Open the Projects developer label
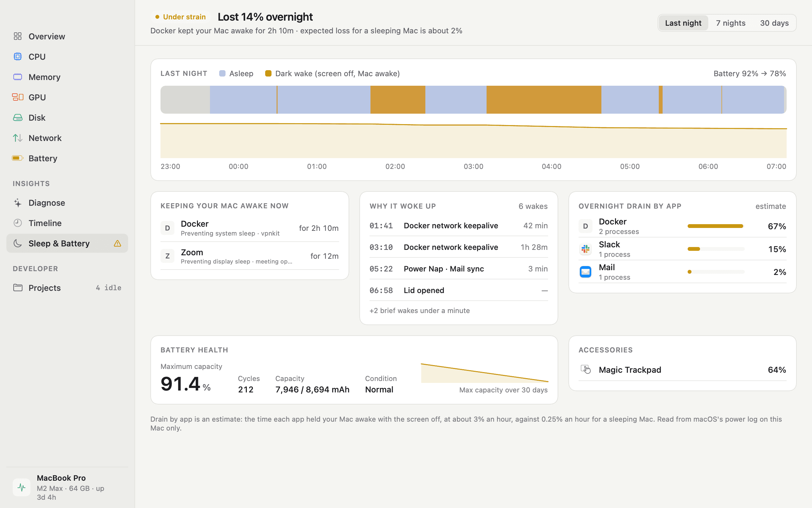The width and height of the screenshot is (812, 508). (x=45, y=288)
